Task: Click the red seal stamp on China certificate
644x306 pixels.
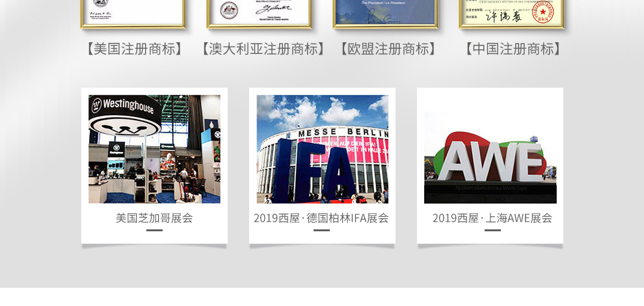Action: [x=543, y=12]
